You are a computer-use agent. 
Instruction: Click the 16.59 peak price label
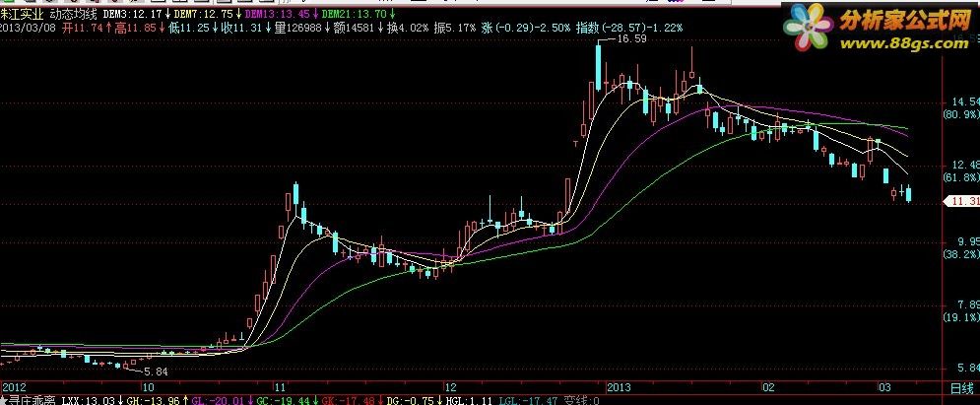(x=631, y=38)
